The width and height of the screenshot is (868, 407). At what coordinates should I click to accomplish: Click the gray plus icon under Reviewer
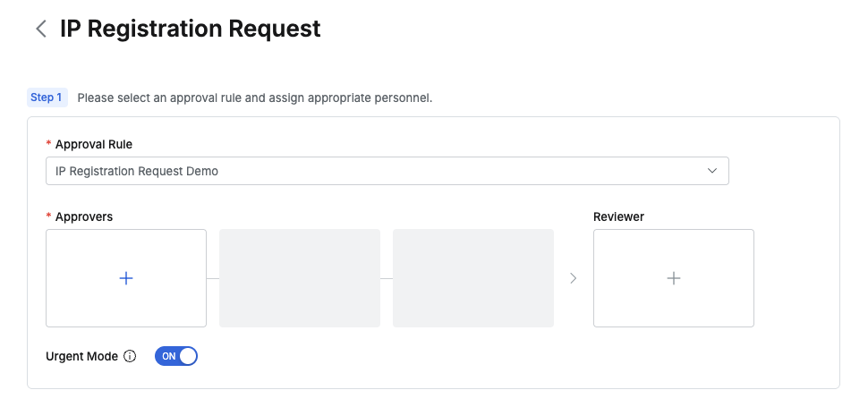click(x=674, y=278)
